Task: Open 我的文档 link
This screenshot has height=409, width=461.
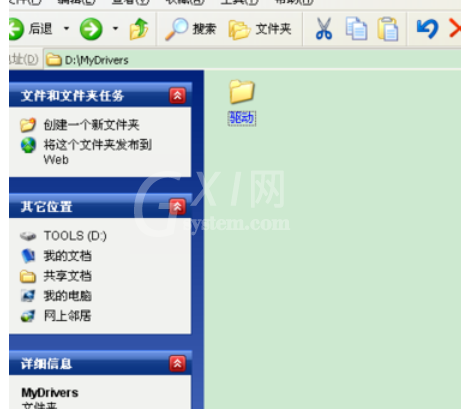Action: (68, 256)
